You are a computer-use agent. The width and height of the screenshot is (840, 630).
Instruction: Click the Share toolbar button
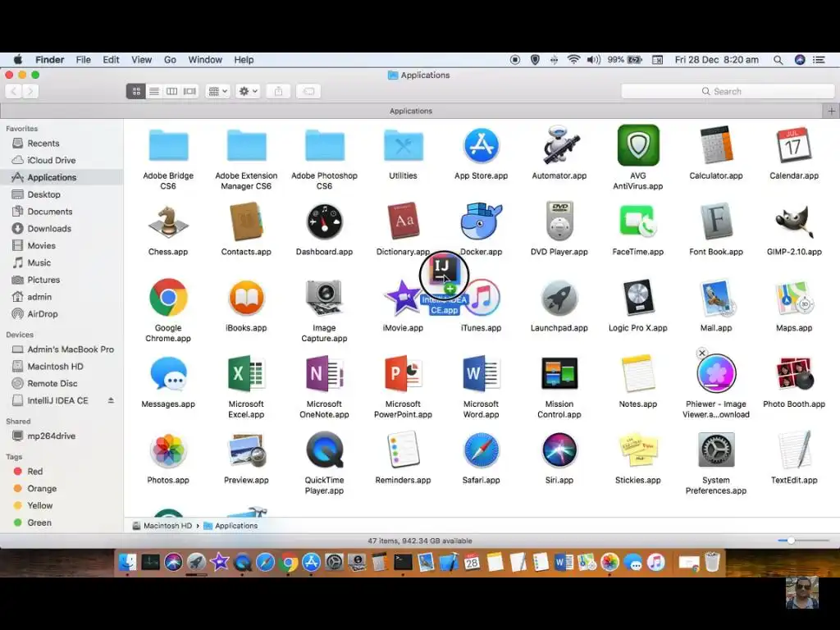(278, 91)
